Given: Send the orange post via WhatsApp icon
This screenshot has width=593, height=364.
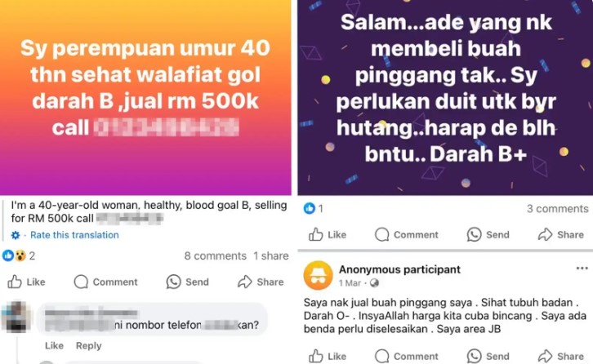Looking at the screenshot, I should (x=188, y=282).
